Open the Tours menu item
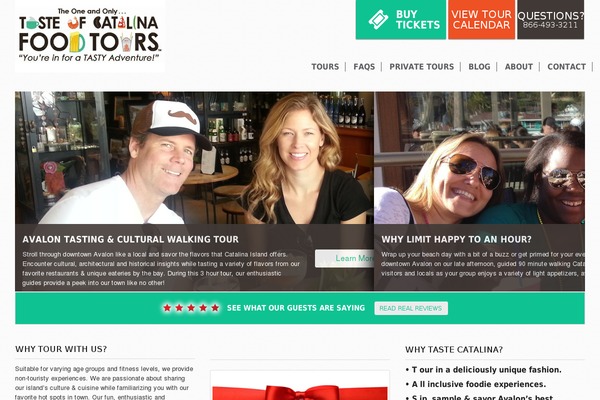600x400 pixels. pyautogui.click(x=325, y=67)
